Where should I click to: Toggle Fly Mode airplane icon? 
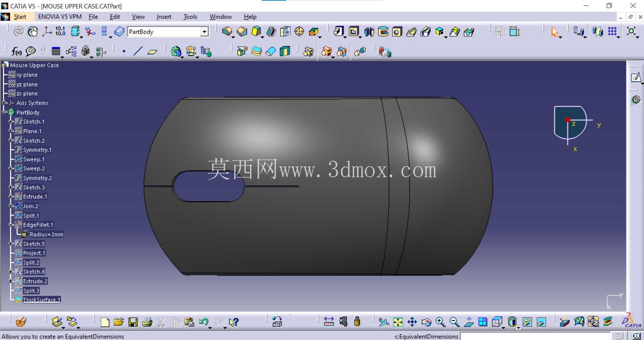(x=384, y=322)
